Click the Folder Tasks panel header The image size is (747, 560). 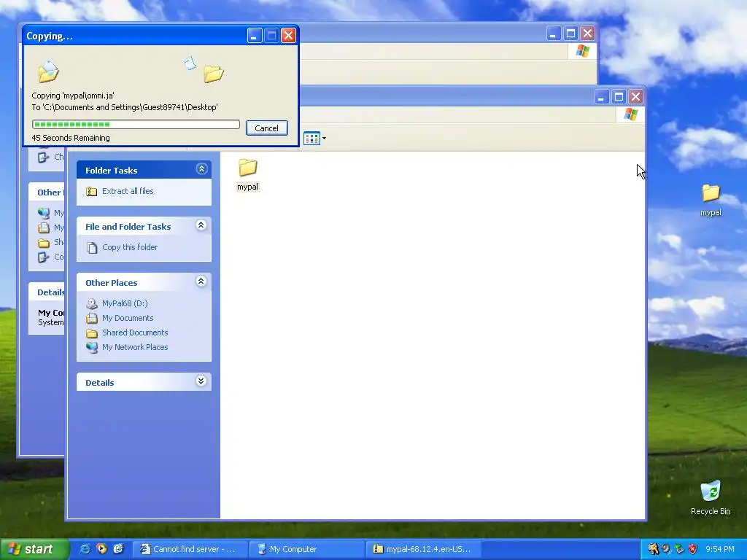coord(144,170)
